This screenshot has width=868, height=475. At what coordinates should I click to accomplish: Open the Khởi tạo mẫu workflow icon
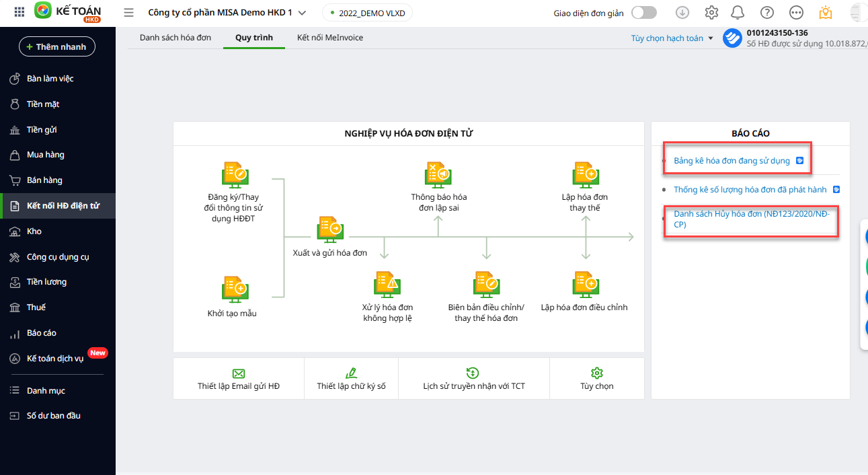pos(235,289)
